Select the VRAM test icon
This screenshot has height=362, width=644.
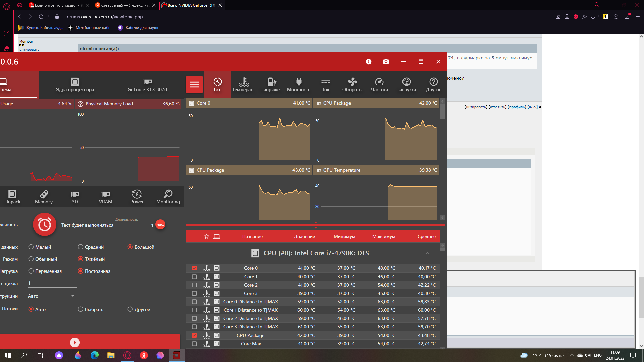[x=105, y=197]
